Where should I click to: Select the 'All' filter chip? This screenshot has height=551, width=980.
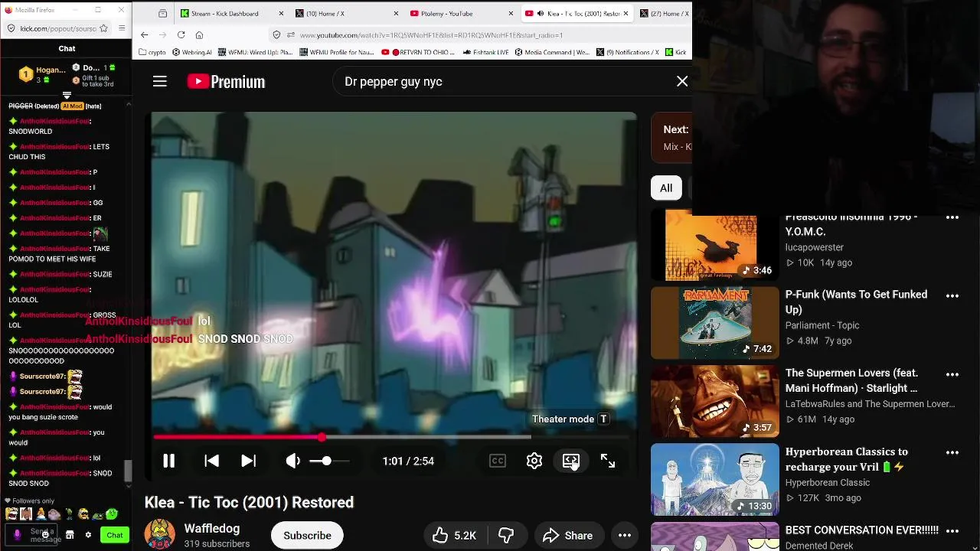click(666, 187)
